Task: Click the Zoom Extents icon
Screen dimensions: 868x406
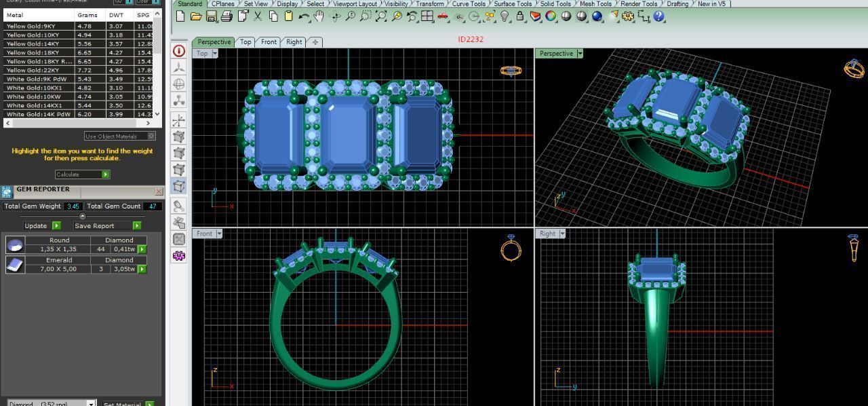Action: tap(381, 16)
